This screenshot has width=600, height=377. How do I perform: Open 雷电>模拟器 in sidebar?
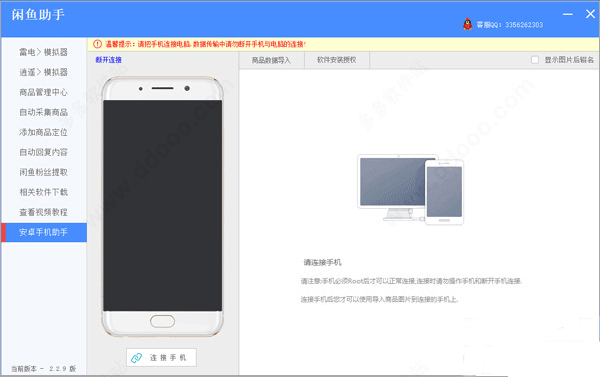(44, 52)
